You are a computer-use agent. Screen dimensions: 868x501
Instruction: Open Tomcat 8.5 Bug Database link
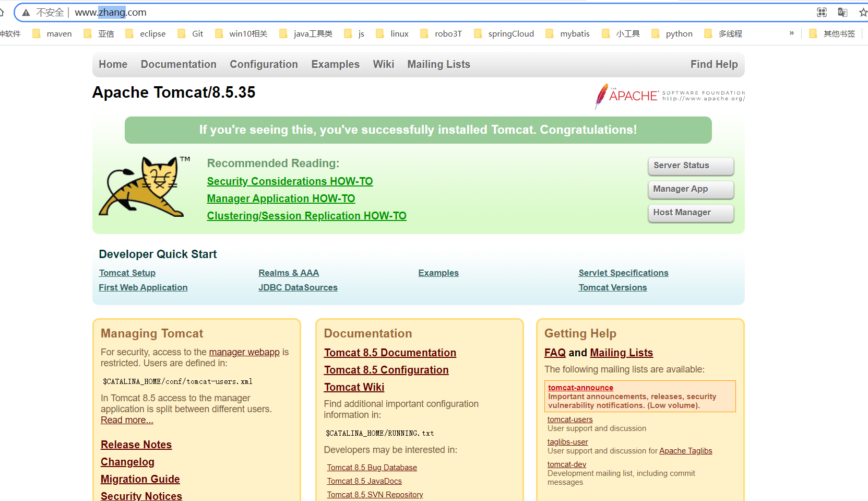click(x=372, y=468)
